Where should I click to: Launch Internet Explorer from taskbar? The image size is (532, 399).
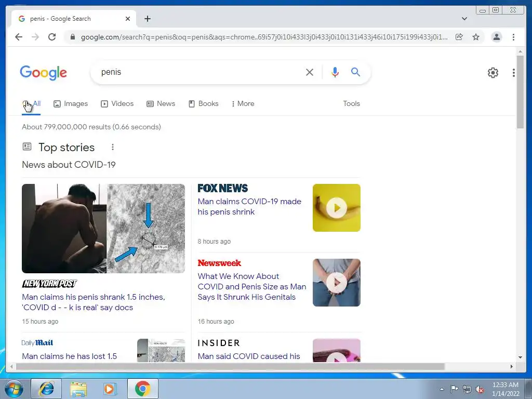[x=46, y=389]
